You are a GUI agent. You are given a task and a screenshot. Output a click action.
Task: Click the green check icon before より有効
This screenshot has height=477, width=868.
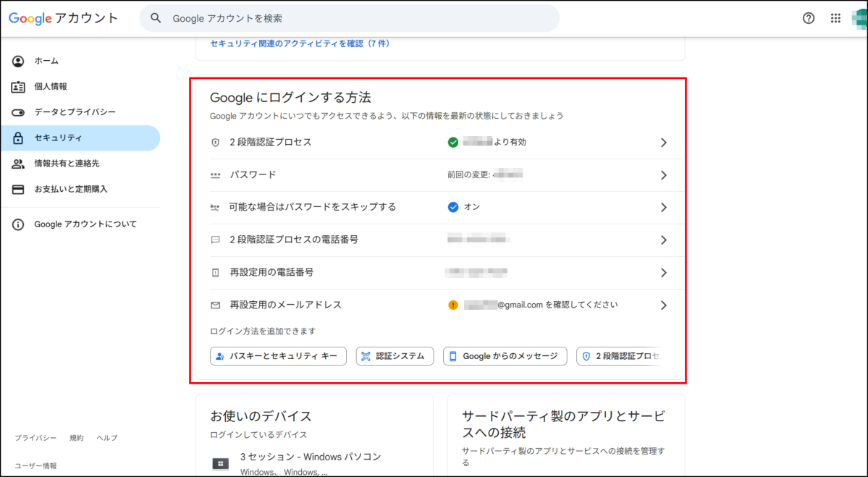(452, 143)
